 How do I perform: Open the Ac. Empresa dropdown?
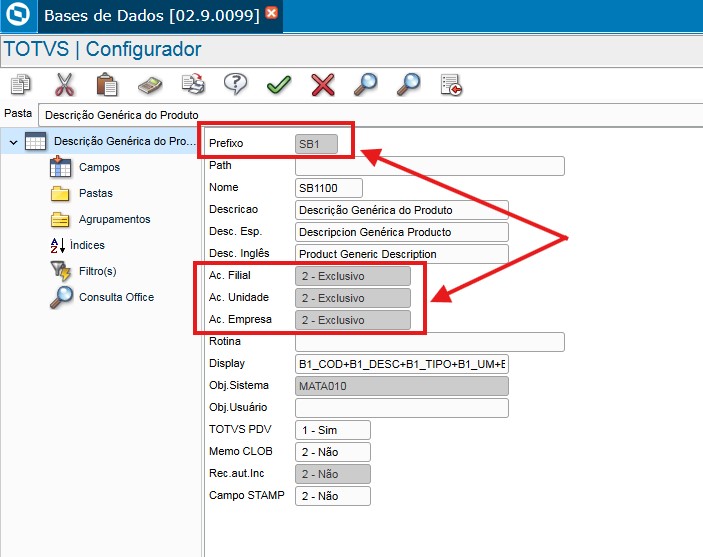[353, 320]
